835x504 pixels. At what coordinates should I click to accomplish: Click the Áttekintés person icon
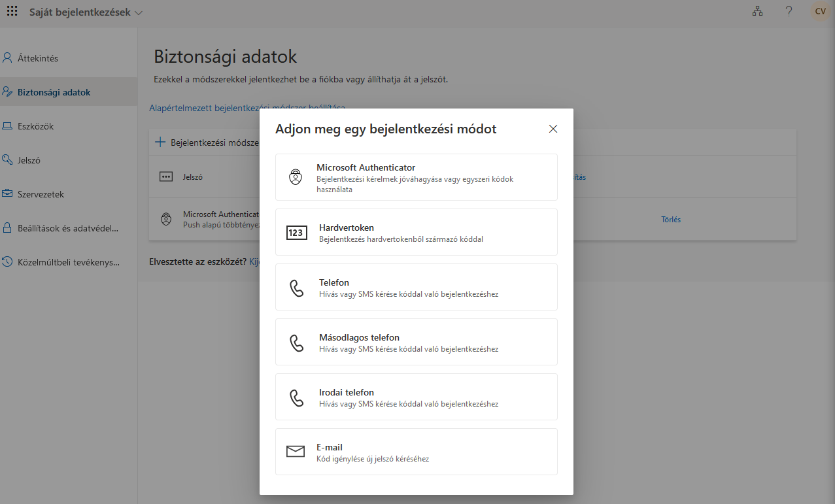(x=7, y=58)
